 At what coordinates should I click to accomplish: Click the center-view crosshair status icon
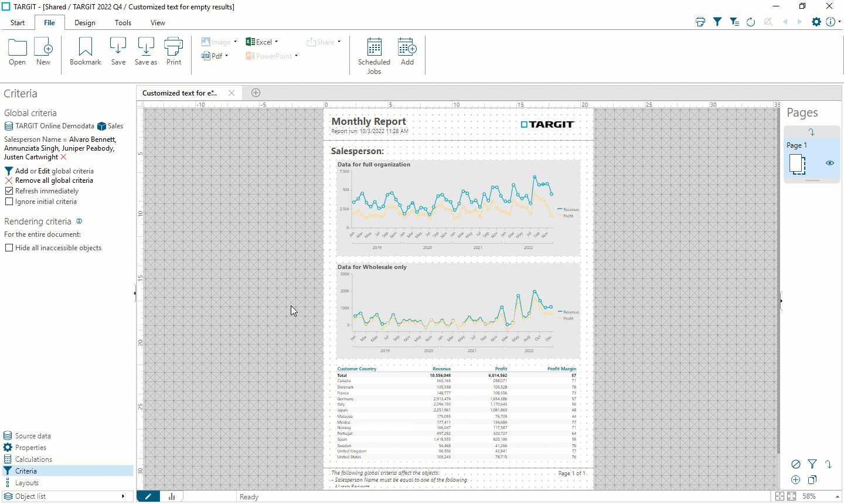(x=780, y=496)
